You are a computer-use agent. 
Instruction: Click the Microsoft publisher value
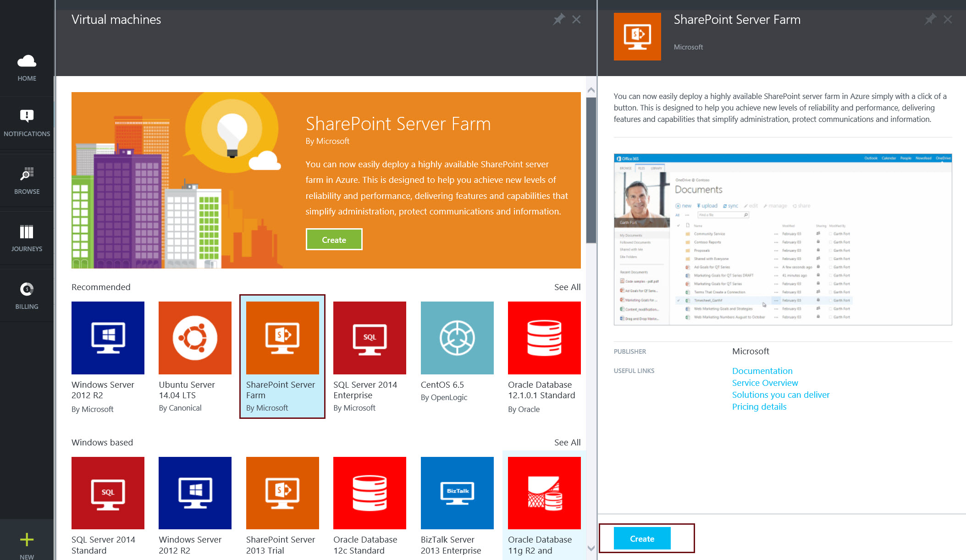point(751,351)
